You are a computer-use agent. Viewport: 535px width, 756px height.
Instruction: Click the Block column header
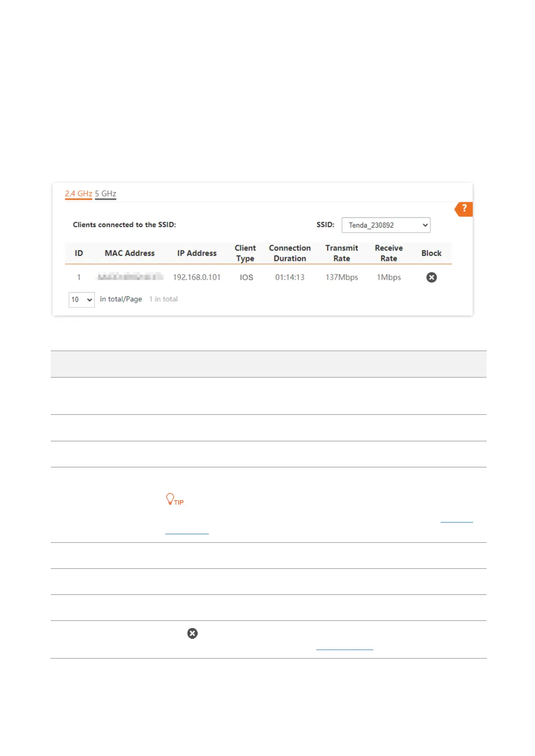[x=431, y=253]
